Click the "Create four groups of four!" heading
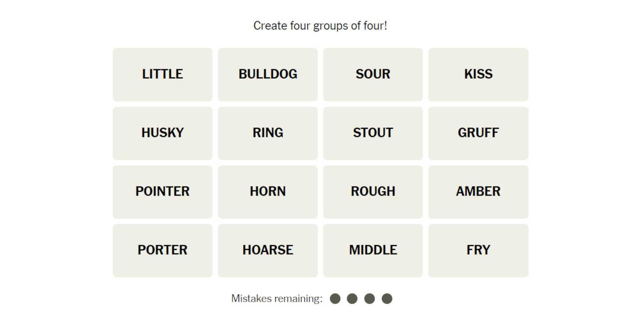This screenshot has width=644, height=322. pyautogui.click(x=320, y=26)
